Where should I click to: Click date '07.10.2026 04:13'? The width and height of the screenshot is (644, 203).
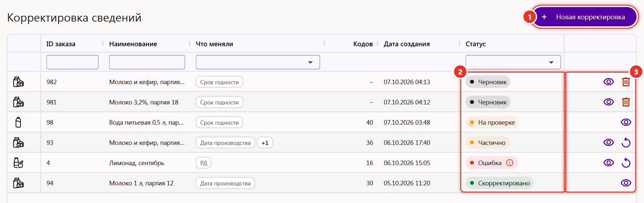407,82
